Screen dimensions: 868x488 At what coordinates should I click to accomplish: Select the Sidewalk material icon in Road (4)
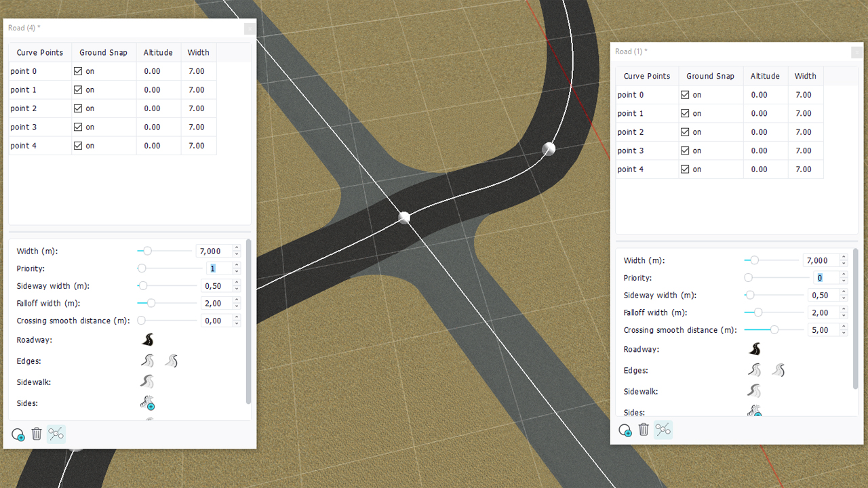[147, 382]
